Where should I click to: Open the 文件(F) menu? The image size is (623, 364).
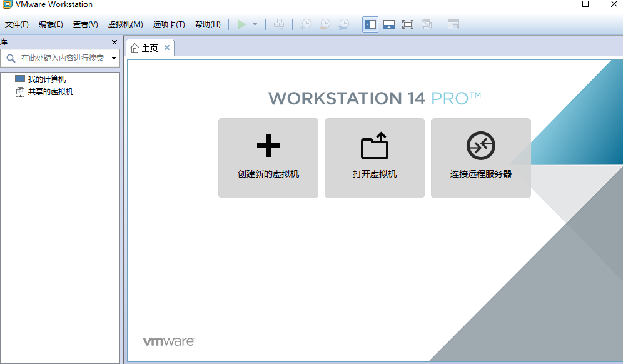[x=17, y=24]
